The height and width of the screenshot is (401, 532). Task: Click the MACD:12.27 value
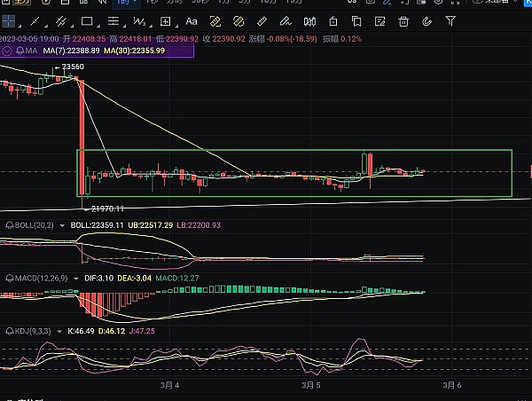[x=177, y=279]
